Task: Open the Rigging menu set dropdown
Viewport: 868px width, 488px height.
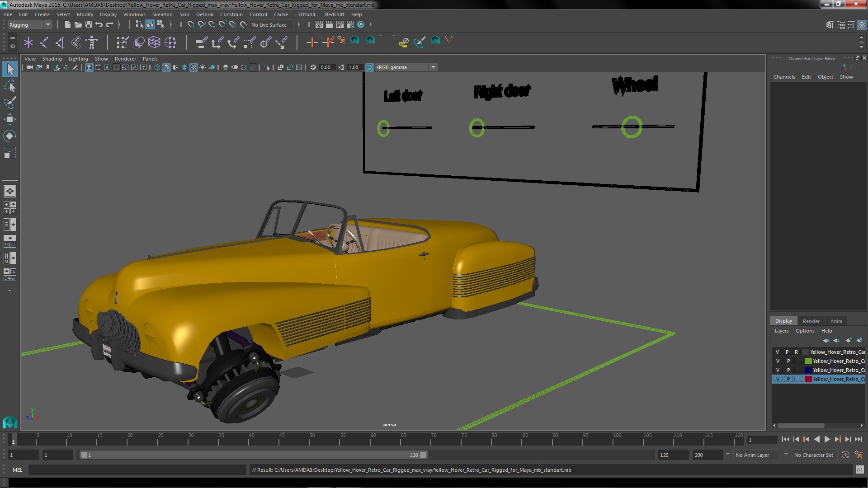Action: [30, 25]
